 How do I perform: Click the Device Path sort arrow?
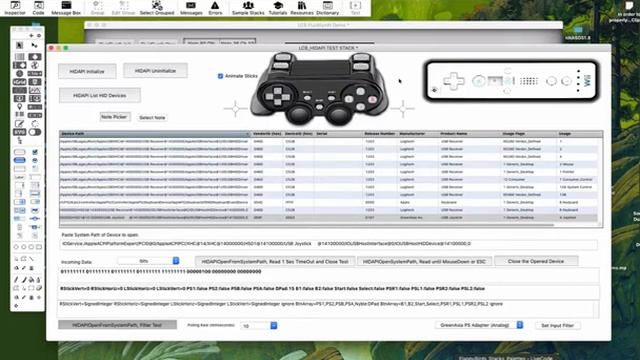[247, 134]
